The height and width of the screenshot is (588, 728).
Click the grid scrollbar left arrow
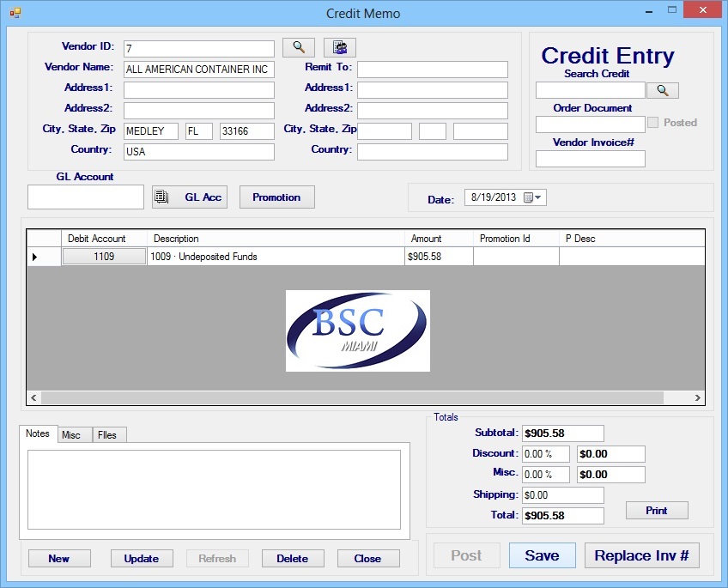33,397
